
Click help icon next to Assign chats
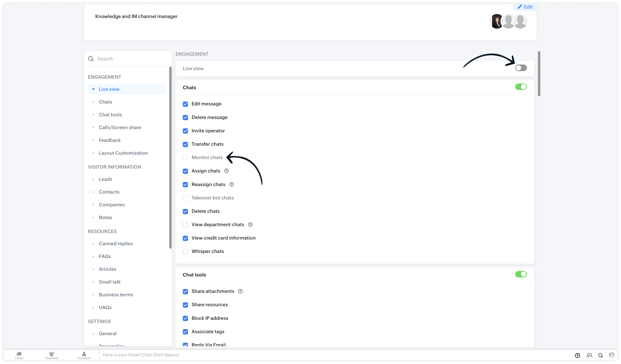226,171
